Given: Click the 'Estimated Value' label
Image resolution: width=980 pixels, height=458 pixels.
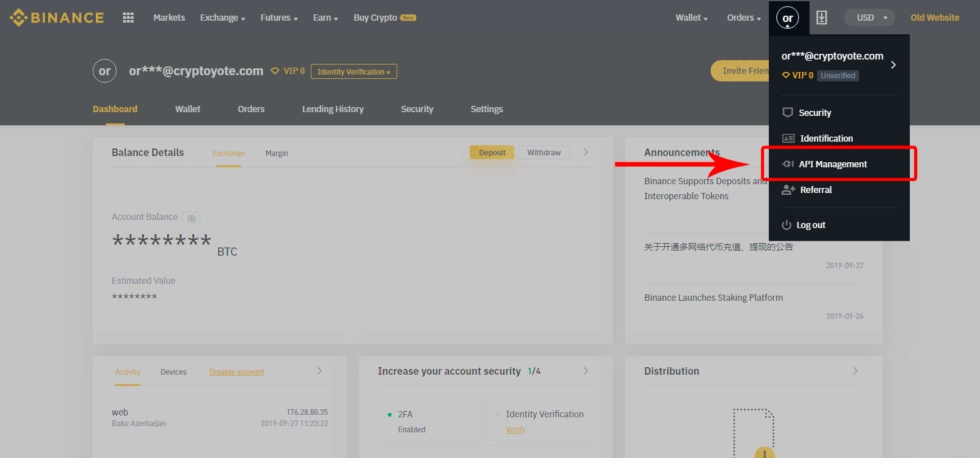Looking at the screenshot, I should pyautogui.click(x=143, y=281).
